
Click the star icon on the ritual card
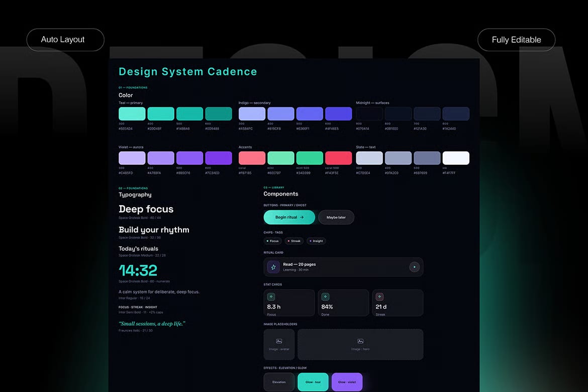(x=273, y=267)
